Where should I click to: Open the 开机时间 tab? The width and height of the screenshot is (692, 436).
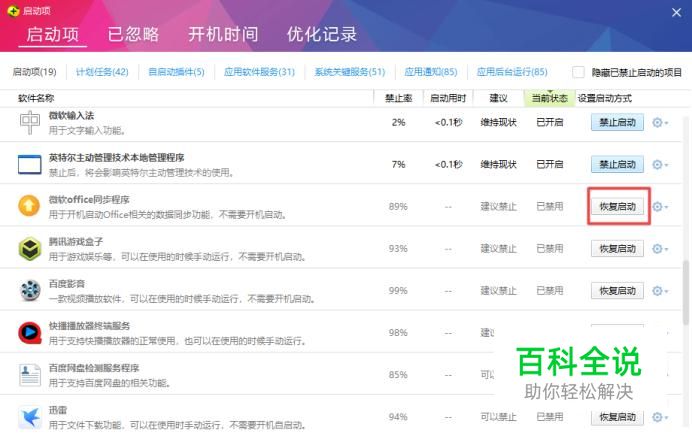click(223, 34)
